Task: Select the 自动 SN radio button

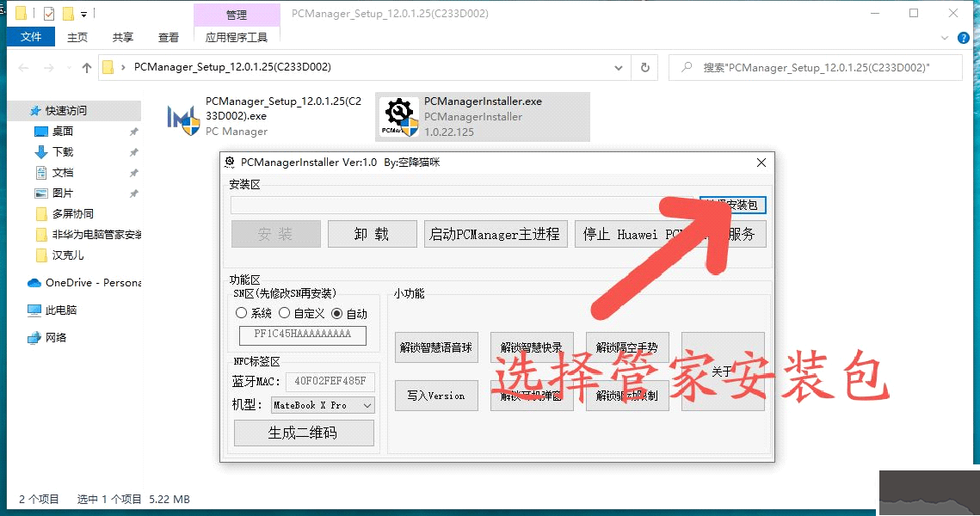Action: tap(337, 314)
